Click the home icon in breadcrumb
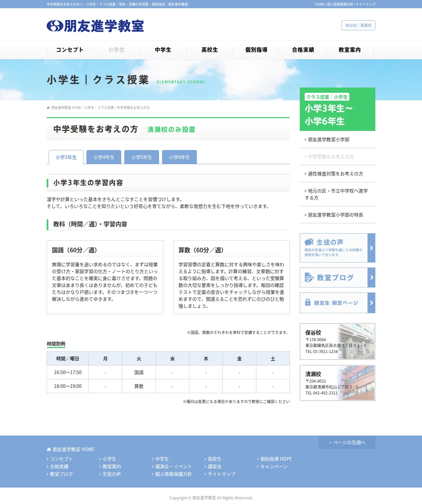422x504 pixels. coord(48,108)
